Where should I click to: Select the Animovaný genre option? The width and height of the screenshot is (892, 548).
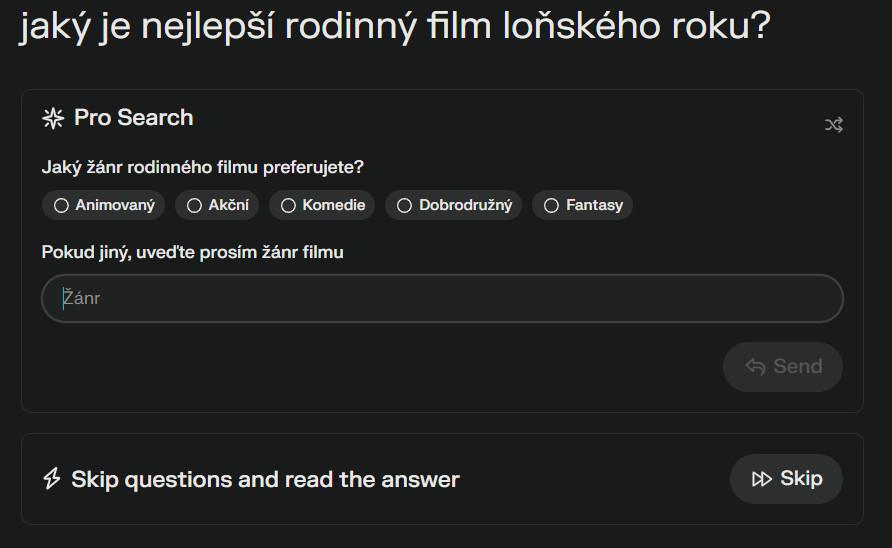point(104,205)
